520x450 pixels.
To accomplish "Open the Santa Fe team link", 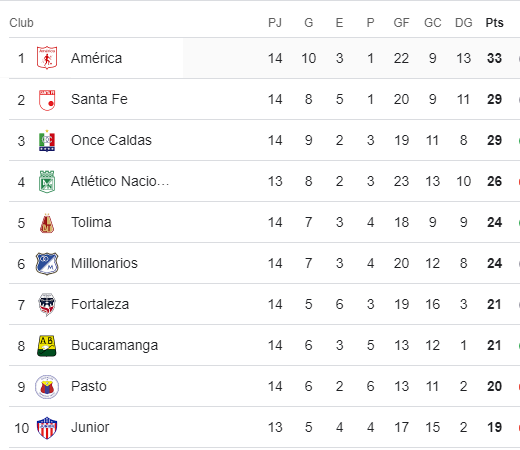I will tap(99, 99).
